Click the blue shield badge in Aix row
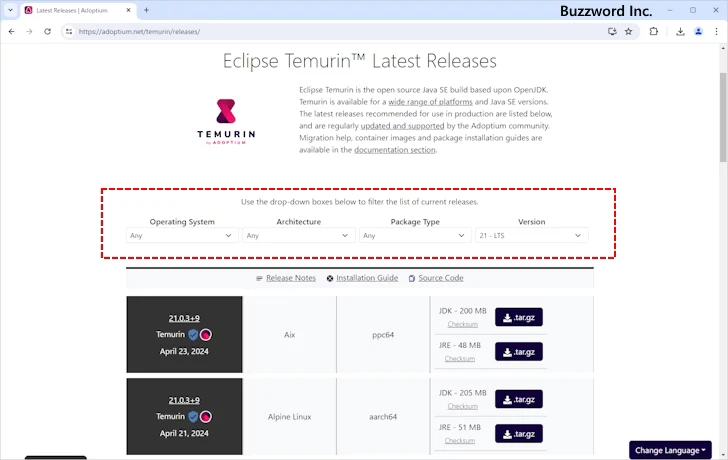The image size is (728, 460). pos(193,335)
